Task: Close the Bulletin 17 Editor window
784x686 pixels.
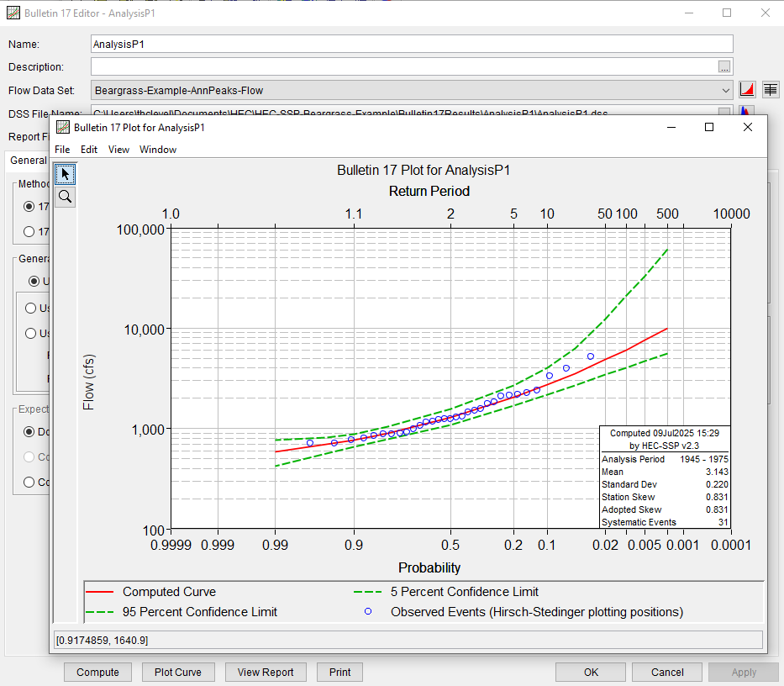Action: [765, 13]
